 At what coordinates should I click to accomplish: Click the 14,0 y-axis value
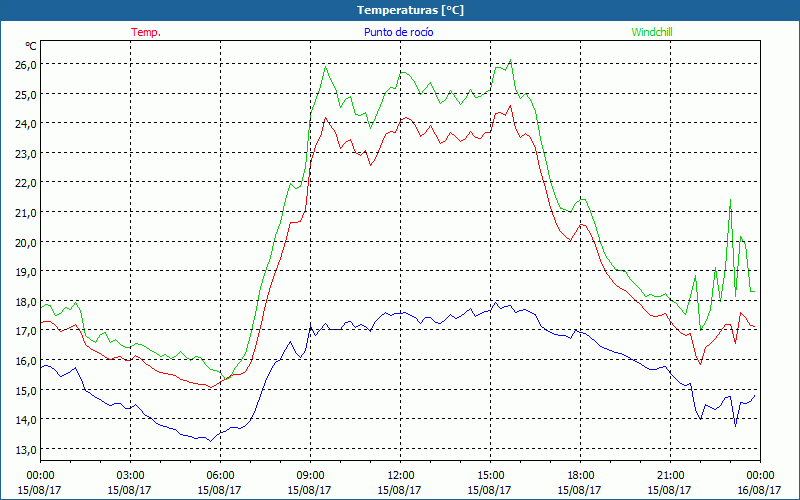click(x=27, y=420)
